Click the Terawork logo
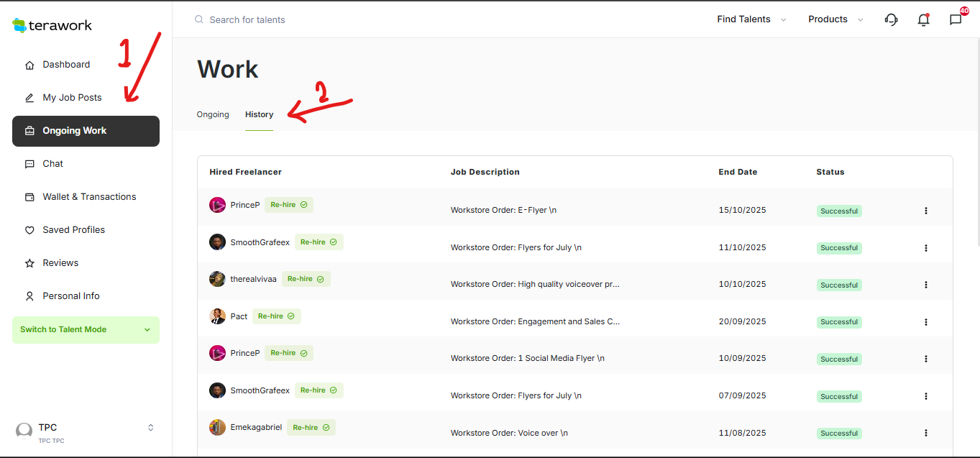The height and width of the screenshot is (458, 980). [x=52, y=25]
